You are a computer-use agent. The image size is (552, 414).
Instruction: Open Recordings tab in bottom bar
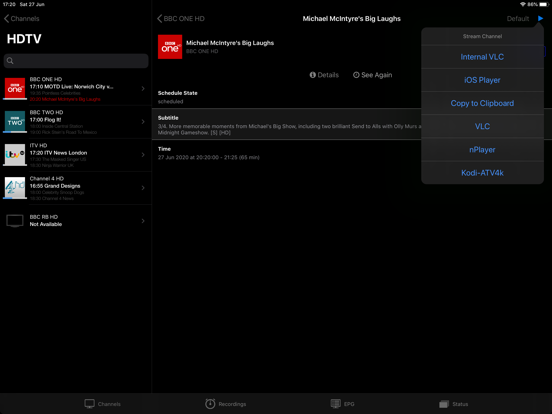point(225,404)
